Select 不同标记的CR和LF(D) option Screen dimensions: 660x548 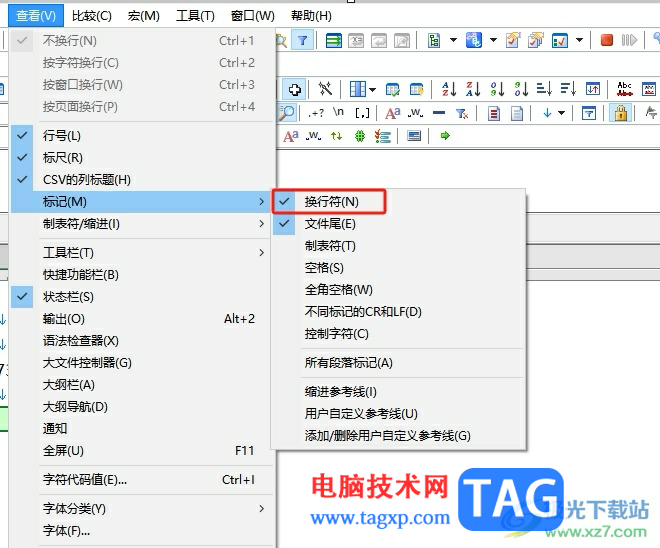[x=398, y=311]
